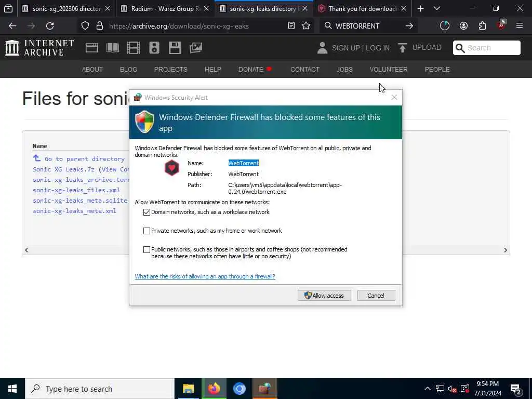
Task: Open the PEOPLE menu item
Action: click(437, 69)
